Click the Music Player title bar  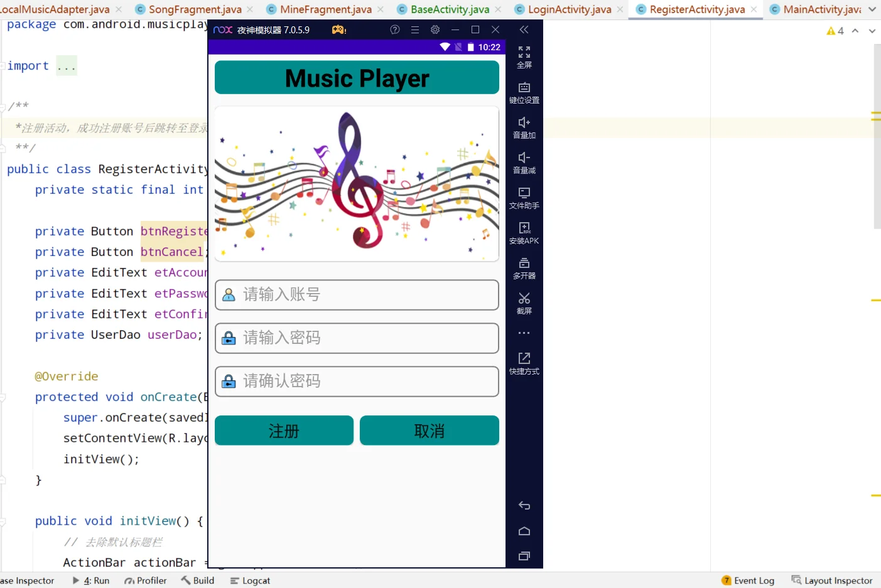tap(357, 78)
